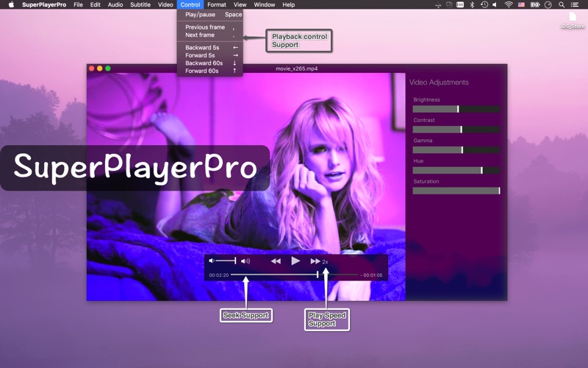Screen dimensions: 588x368
Task: Click the Contrast slider
Action: click(x=456, y=130)
